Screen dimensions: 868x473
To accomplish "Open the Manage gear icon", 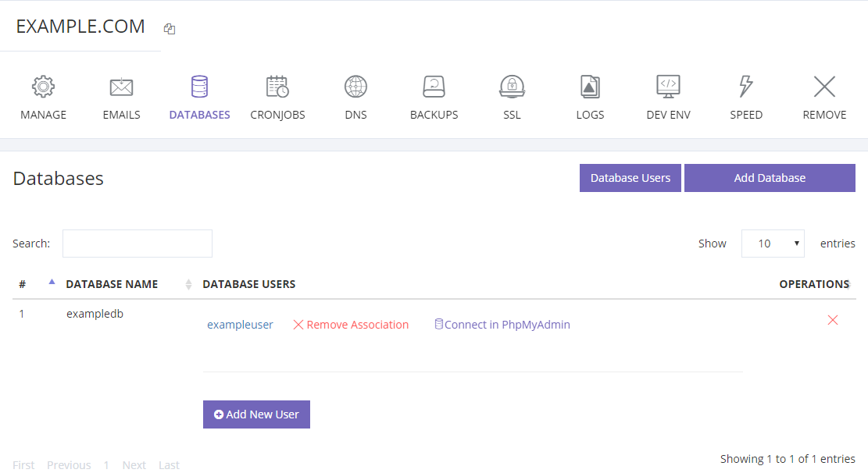I will click(x=43, y=87).
